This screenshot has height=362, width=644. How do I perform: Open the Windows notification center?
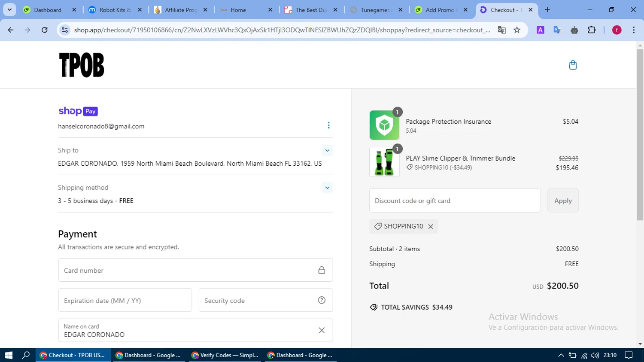(x=629, y=355)
